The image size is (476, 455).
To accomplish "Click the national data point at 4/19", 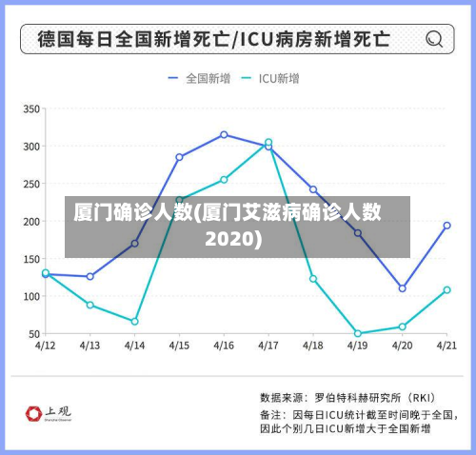I will pos(358,233).
